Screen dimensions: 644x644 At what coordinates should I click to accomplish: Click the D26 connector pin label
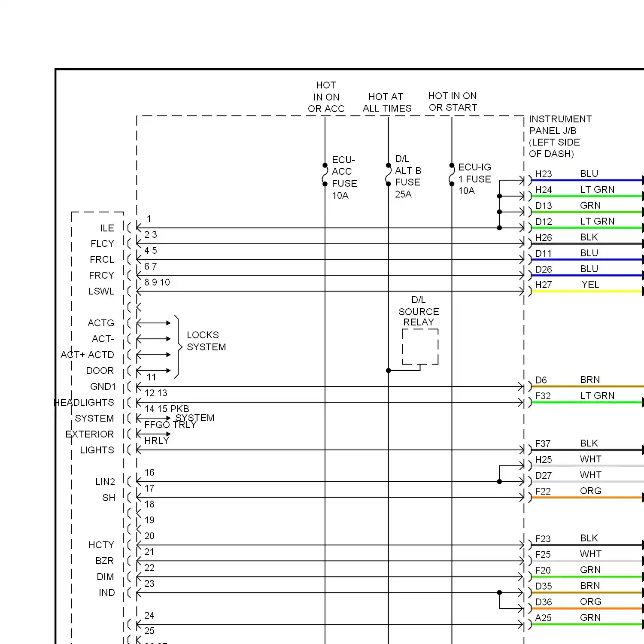tap(543, 269)
